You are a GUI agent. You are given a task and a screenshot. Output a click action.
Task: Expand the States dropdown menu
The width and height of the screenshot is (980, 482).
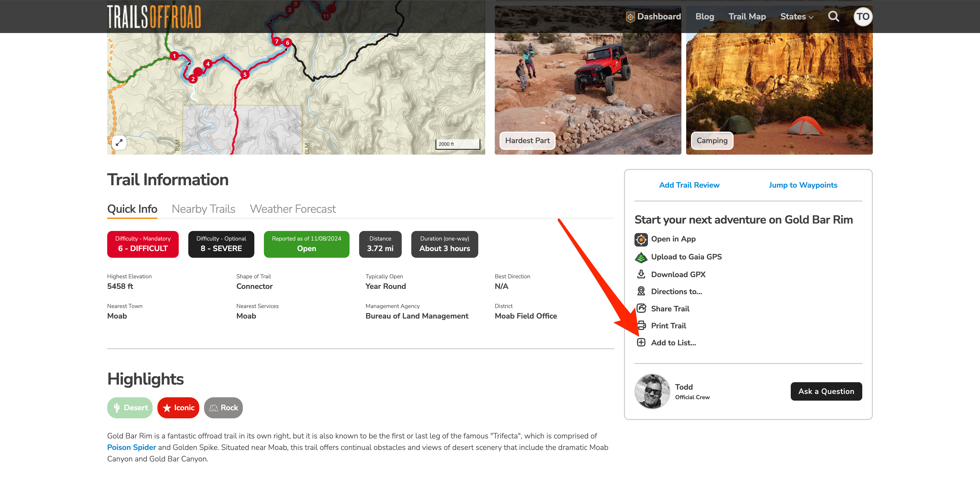pos(797,17)
